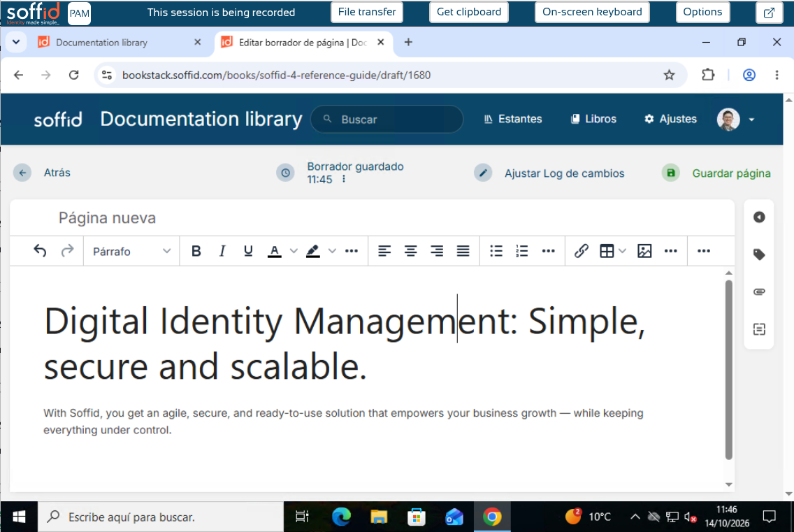This screenshot has height=532, width=794.
Task: Insert an image
Action: (x=644, y=251)
